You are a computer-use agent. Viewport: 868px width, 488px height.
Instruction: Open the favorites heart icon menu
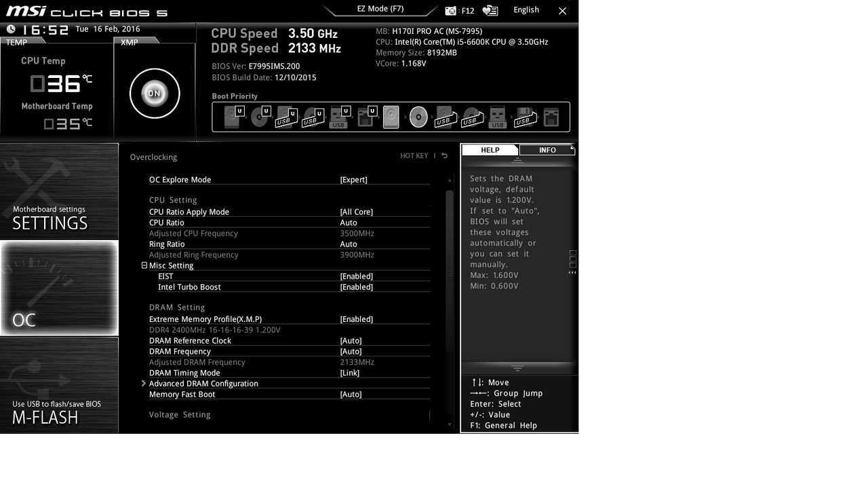490,11
